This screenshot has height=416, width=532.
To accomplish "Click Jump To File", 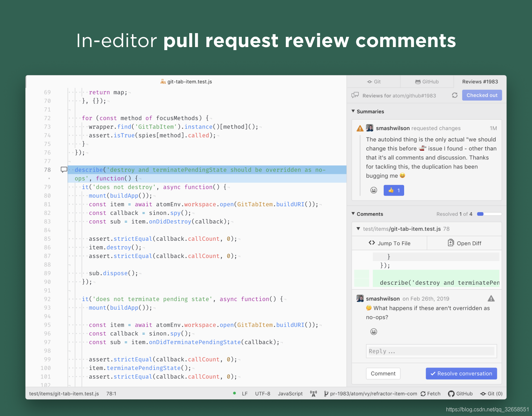I will coord(389,243).
